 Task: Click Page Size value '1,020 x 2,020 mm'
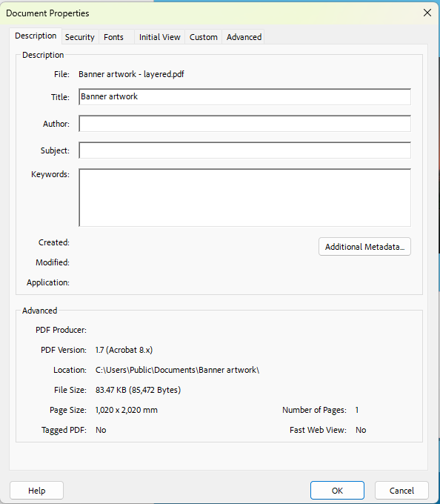[127, 410]
